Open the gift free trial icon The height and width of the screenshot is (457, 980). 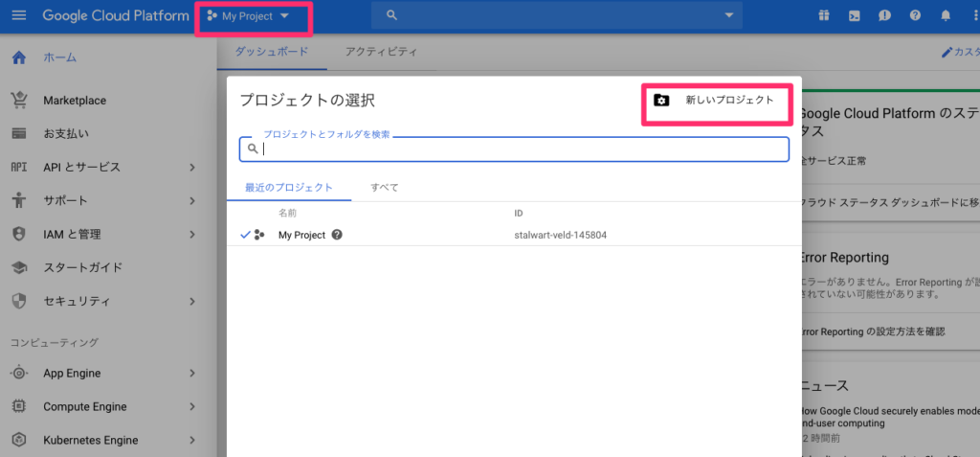click(824, 15)
